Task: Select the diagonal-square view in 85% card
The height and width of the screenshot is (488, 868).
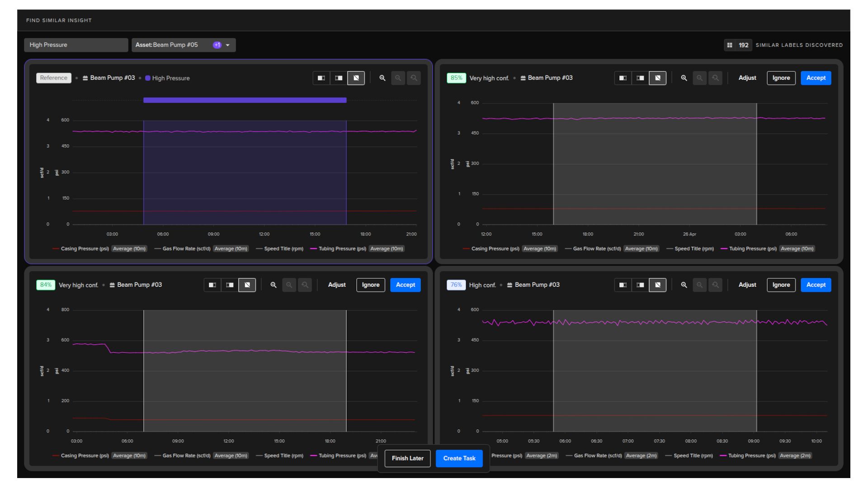Action: tap(658, 78)
